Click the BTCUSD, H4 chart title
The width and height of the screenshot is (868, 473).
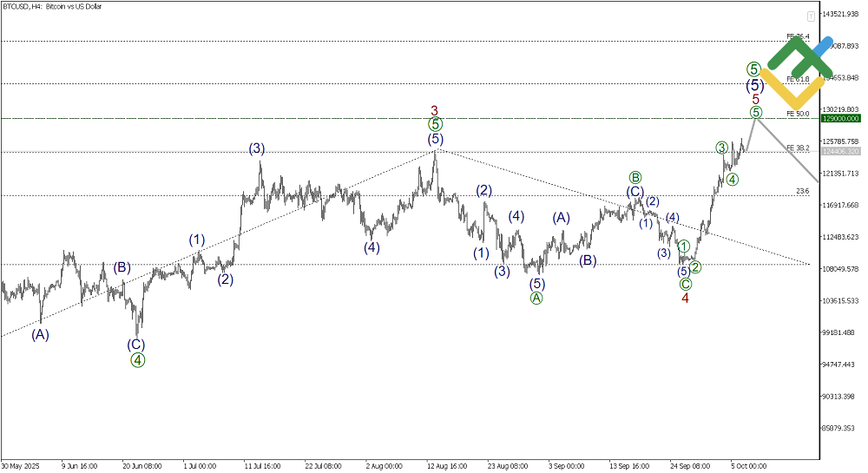point(52,7)
